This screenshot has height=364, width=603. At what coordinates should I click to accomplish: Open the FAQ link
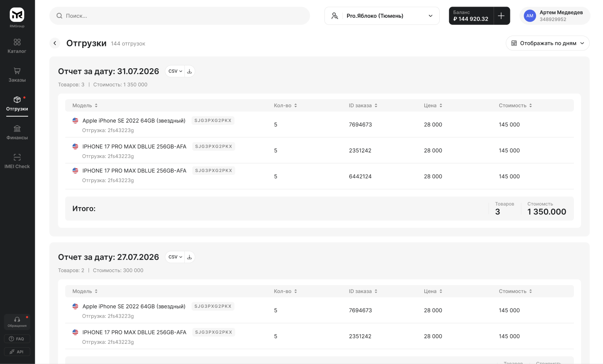(17, 339)
